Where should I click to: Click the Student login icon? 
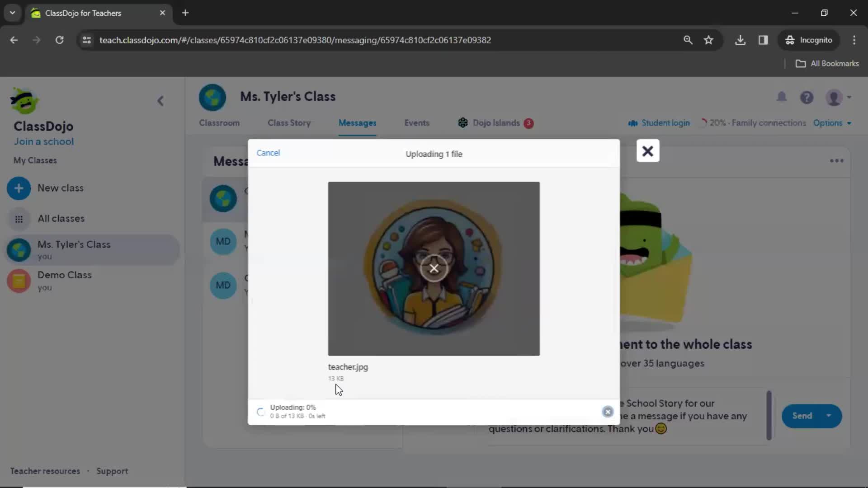[x=632, y=123]
